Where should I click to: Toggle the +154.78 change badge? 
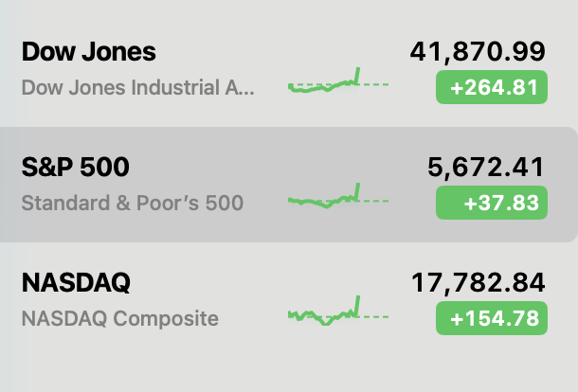(x=491, y=318)
